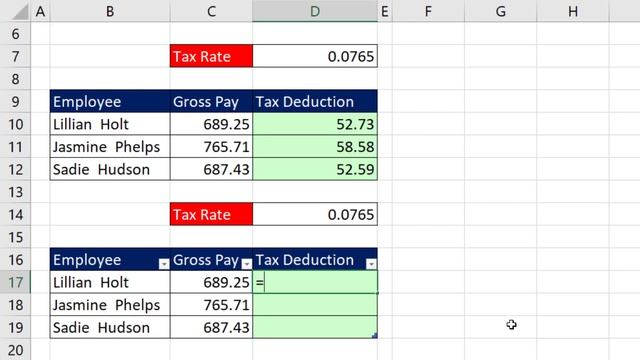This screenshot has height=360, width=640.
Task: Select Jasmine Phelps cell in row 11
Action: [110, 147]
